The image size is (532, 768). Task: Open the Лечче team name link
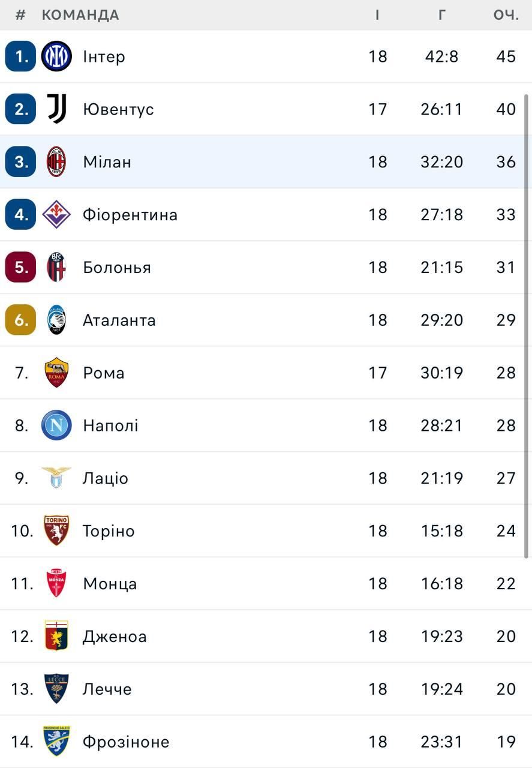(107, 689)
